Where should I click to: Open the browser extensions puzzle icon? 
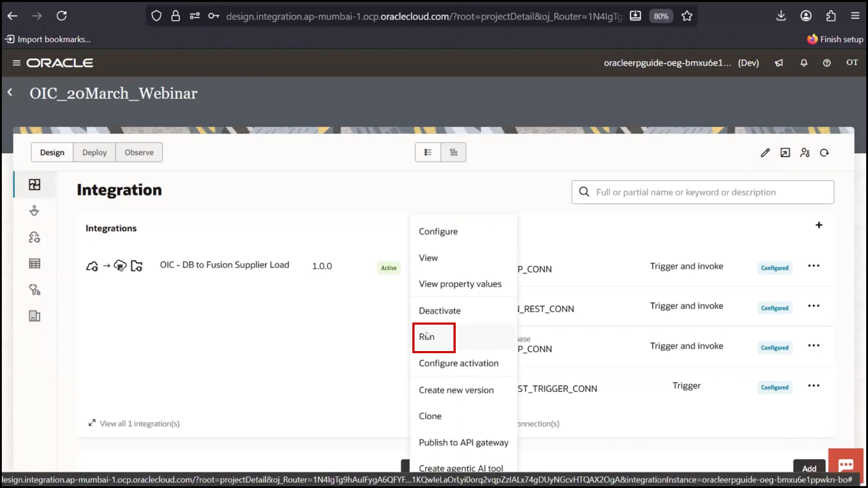pos(830,16)
